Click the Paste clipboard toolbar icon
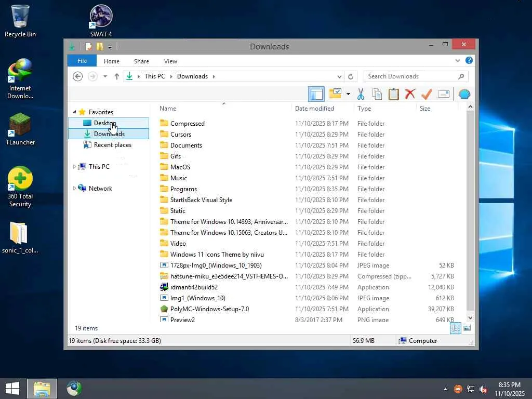The image size is (532, 399). 394,94
